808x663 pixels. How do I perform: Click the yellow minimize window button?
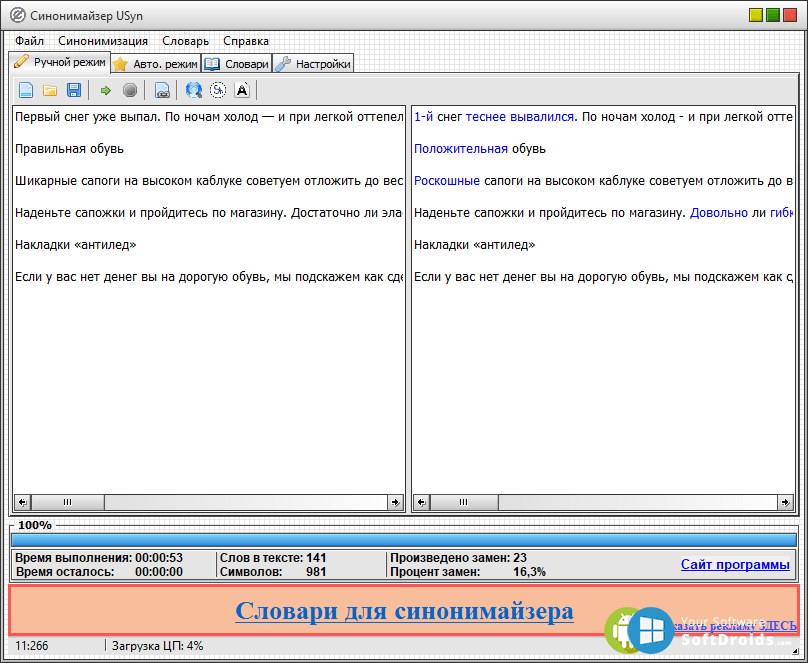pos(756,15)
